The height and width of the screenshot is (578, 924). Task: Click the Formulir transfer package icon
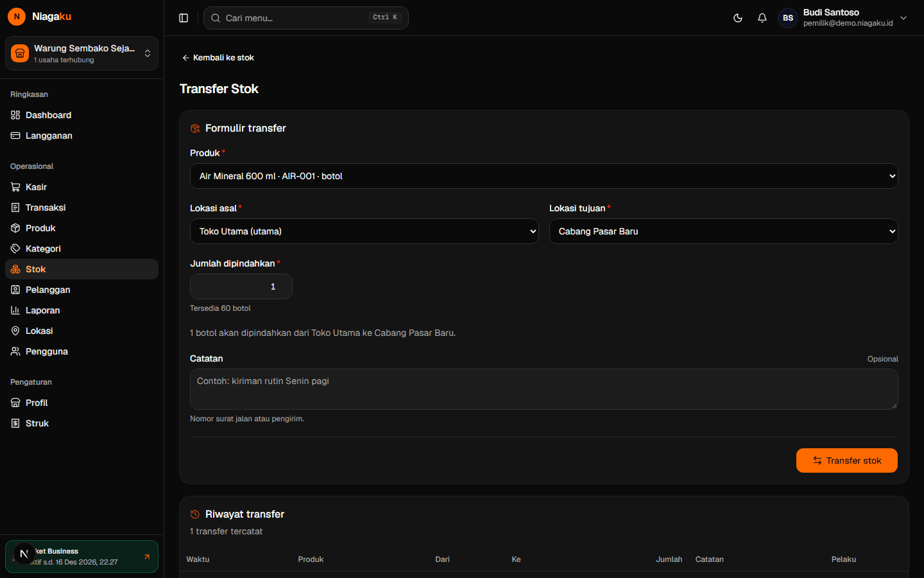195,128
